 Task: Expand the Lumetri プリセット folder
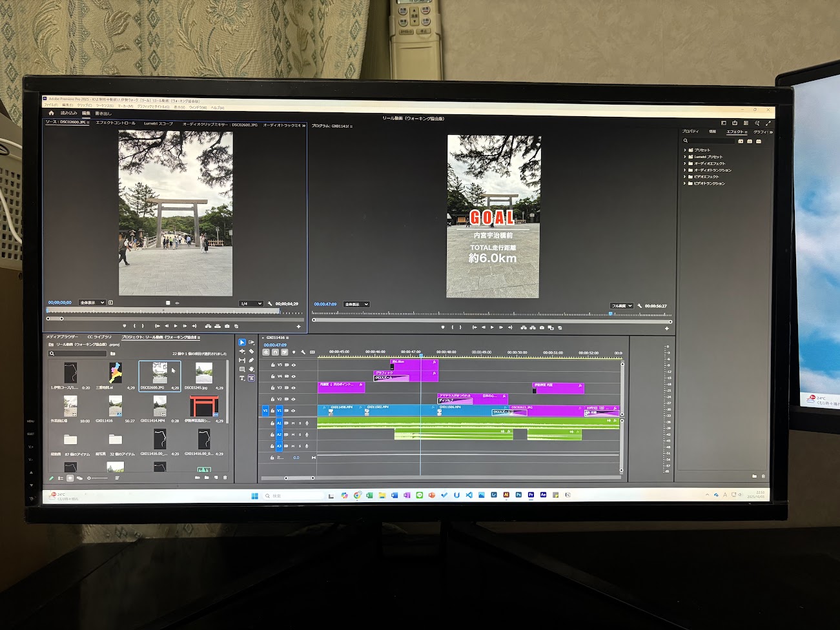point(685,157)
